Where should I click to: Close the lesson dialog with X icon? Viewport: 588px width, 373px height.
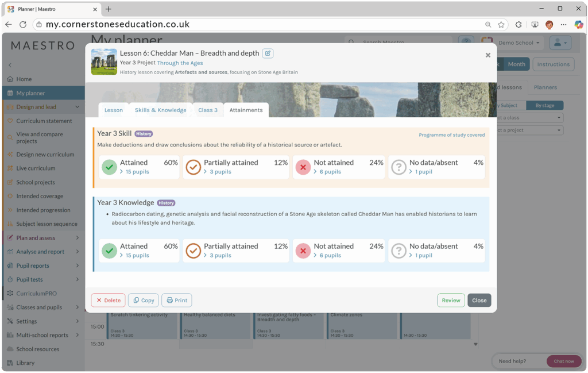(488, 55)
